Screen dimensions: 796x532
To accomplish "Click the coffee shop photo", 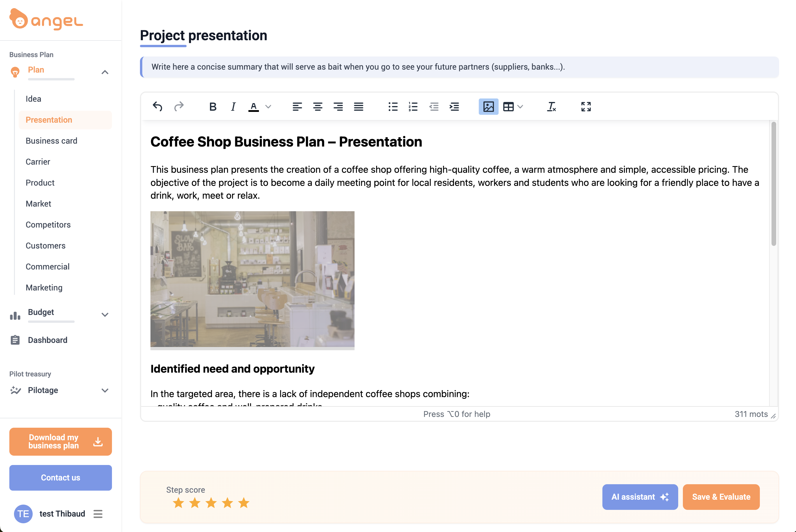I will [x=252, y=280].
